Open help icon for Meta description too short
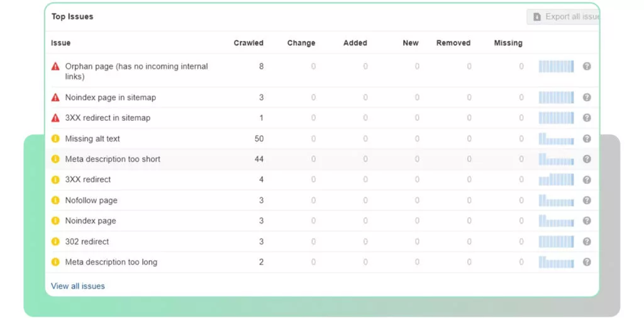Viewport: 644px width, 318px height. pos(587,159)
